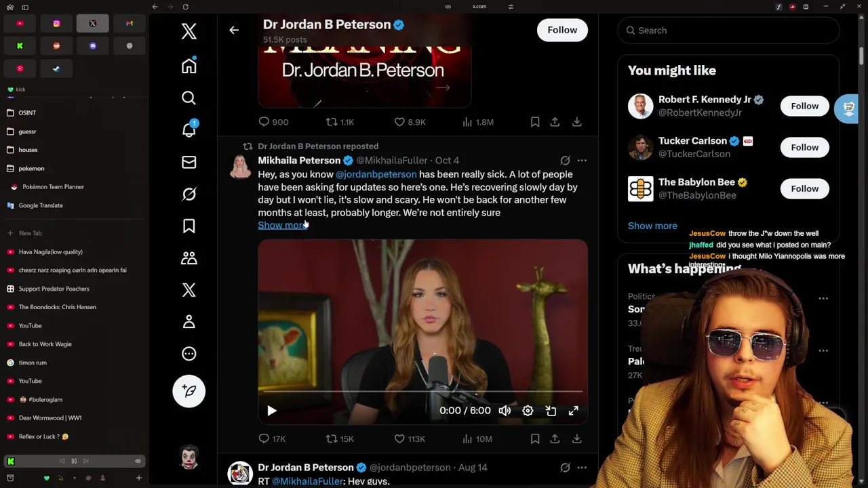Open more options on Mikhaila Peterson post
The image size is (868, 488).
(582, 161)
